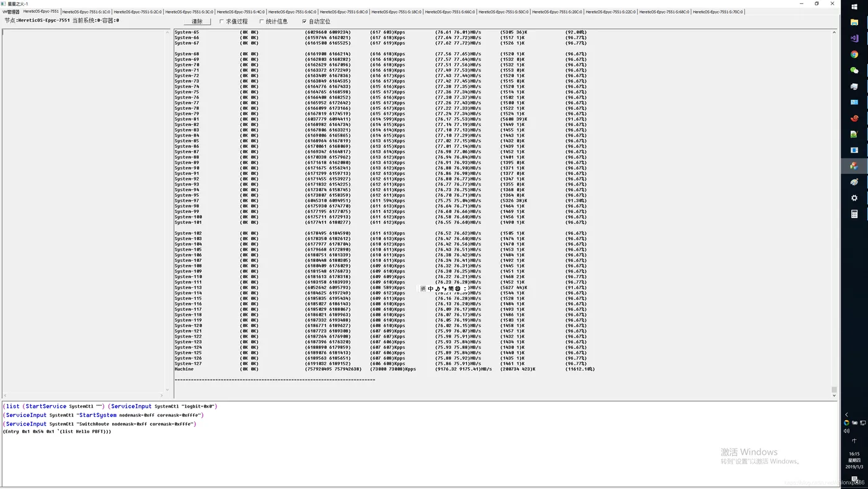
Task: Click the StartSystem ServiceInput command line
Action: coord(103,415)
